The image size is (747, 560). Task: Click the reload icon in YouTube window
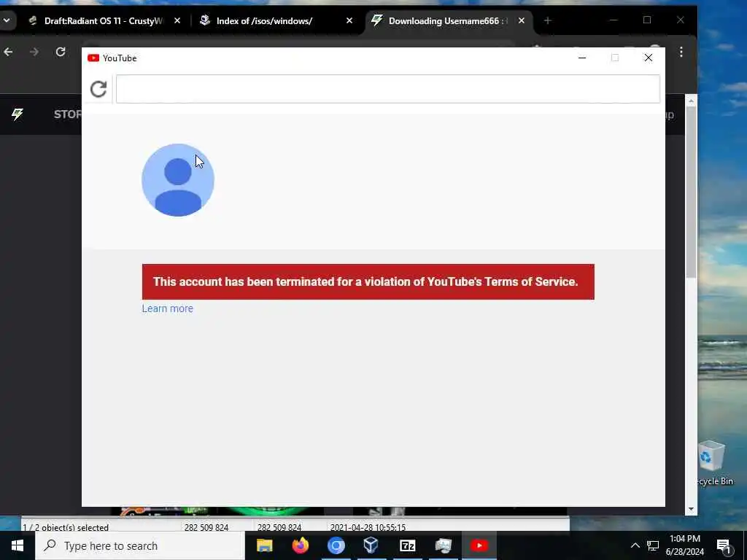tap(98, 89)
